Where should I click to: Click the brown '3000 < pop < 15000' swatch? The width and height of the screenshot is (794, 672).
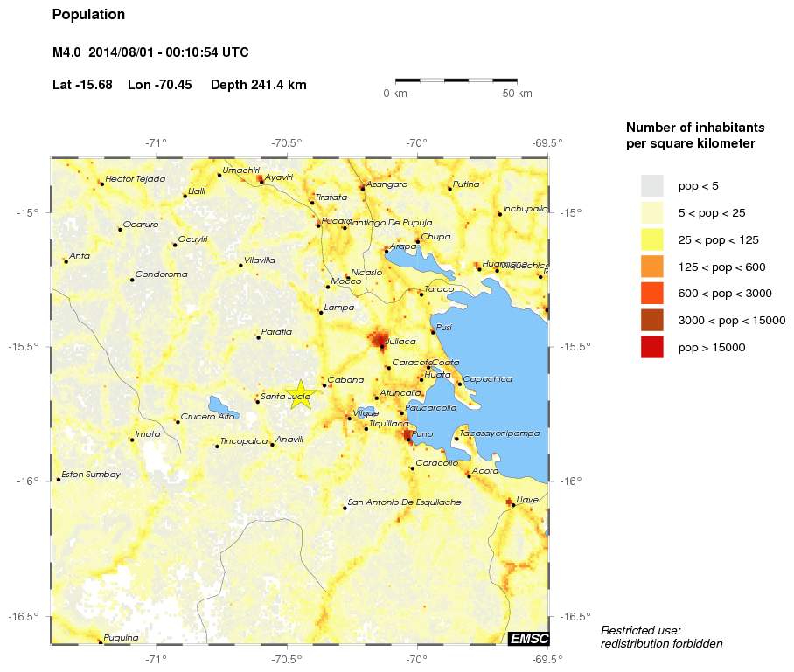tap(652, 321)
